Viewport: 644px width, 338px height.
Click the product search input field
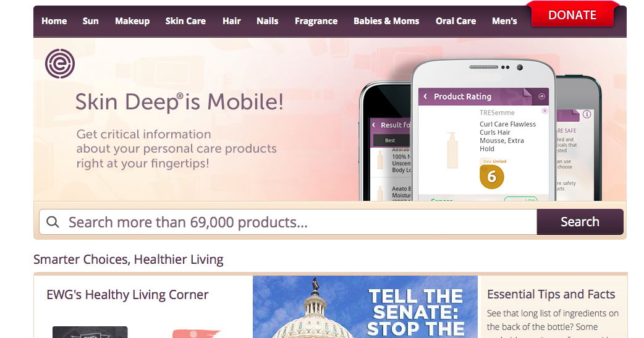(288, 222)
